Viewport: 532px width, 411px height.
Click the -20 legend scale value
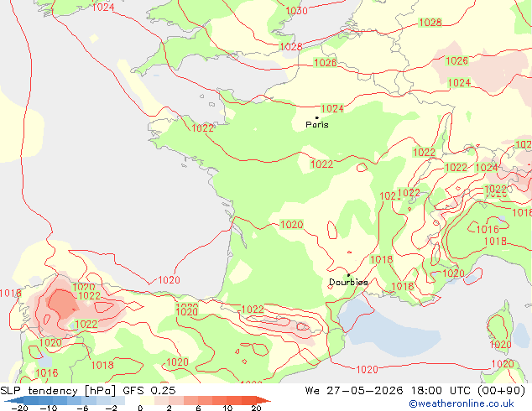point(19,408)
